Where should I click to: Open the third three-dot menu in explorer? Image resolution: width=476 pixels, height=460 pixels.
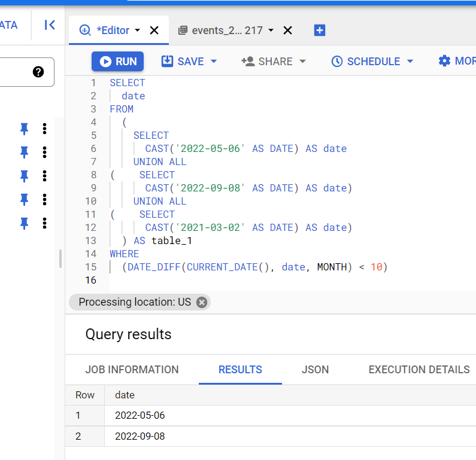tap(45, 176)
